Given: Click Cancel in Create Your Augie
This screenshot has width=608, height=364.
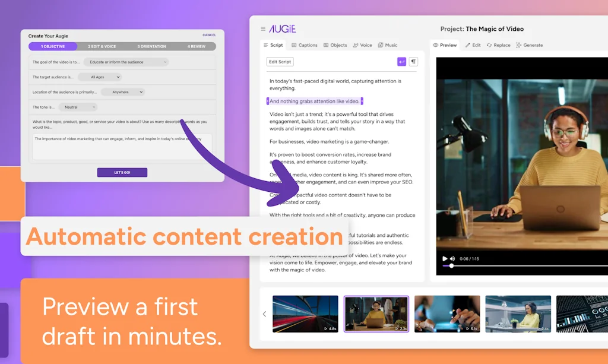Looking at the screenshot, I should [209, 35].
